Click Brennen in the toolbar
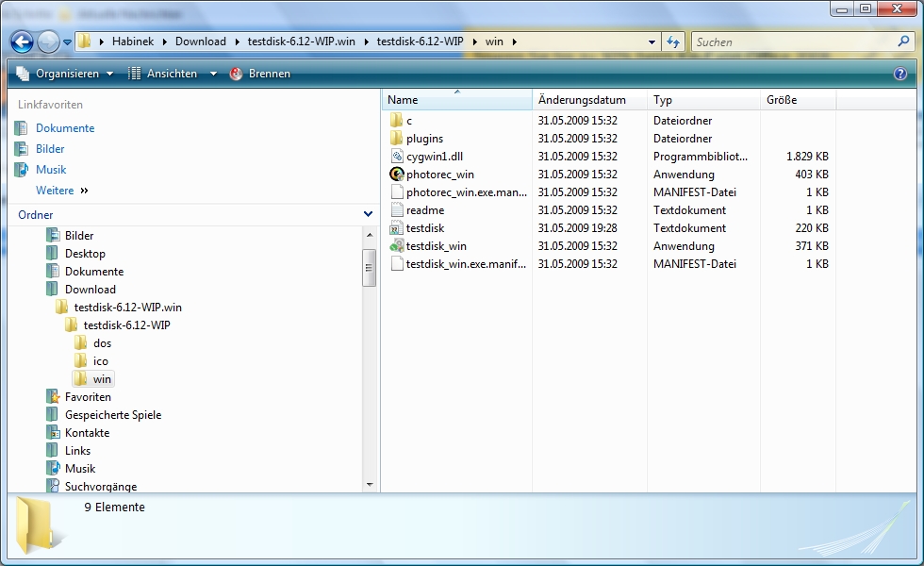The width and height of the screenshot is (924, 566). (260, 74)
